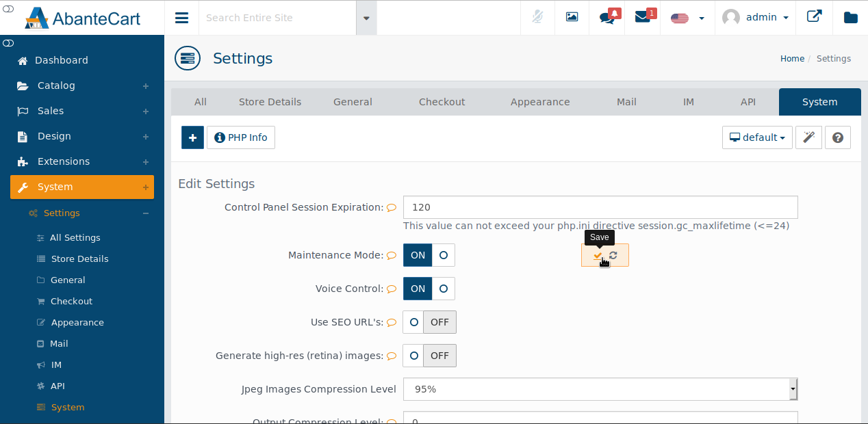
Task: Click the Control Panel Session Expiration field
Action: [x=600, y=207]
